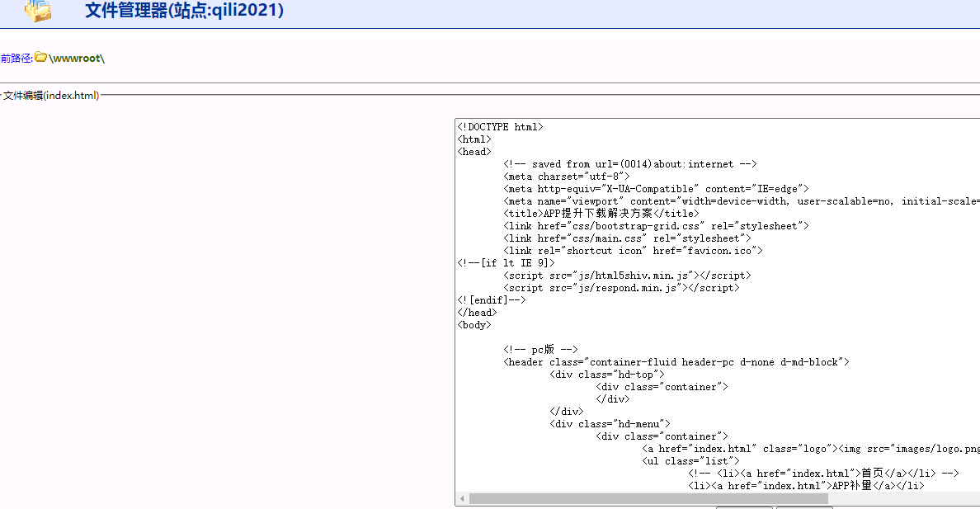
Task: Click the editor's horizontal scrollbar left arrow
Action: [463, 499]
